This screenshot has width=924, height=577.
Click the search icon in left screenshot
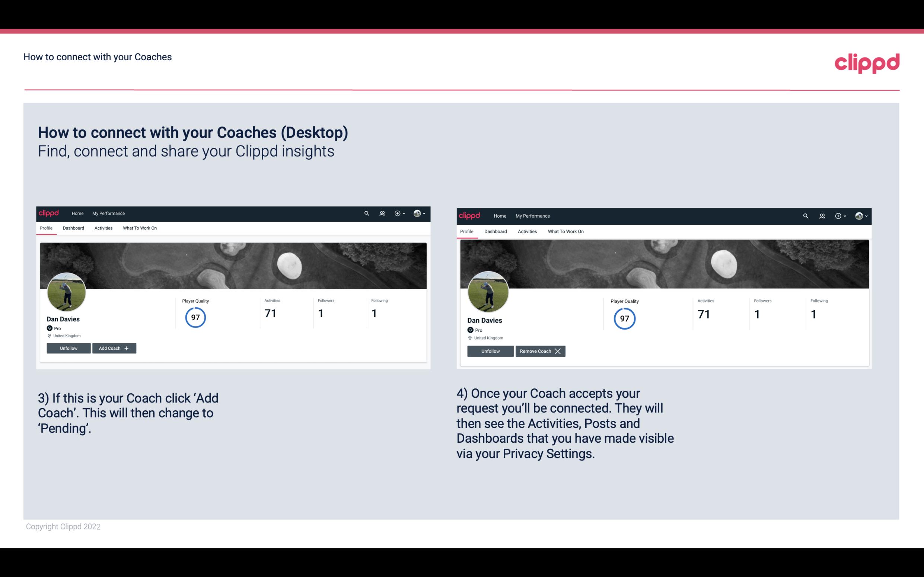click(367, 213)
